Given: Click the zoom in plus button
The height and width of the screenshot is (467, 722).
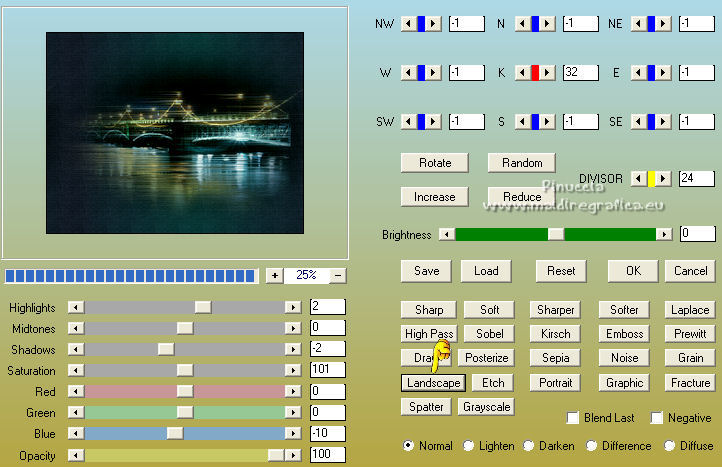Looking at the screenshot, I should [274, 275].
